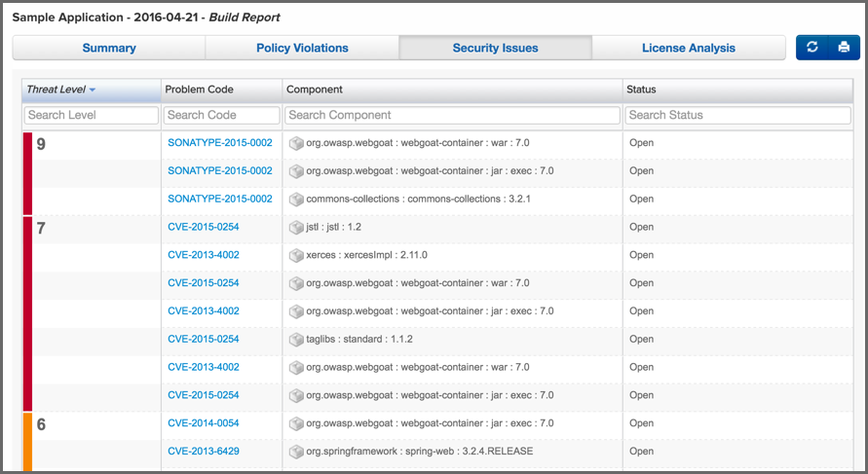Click the threat level number 7

[41, 229]
